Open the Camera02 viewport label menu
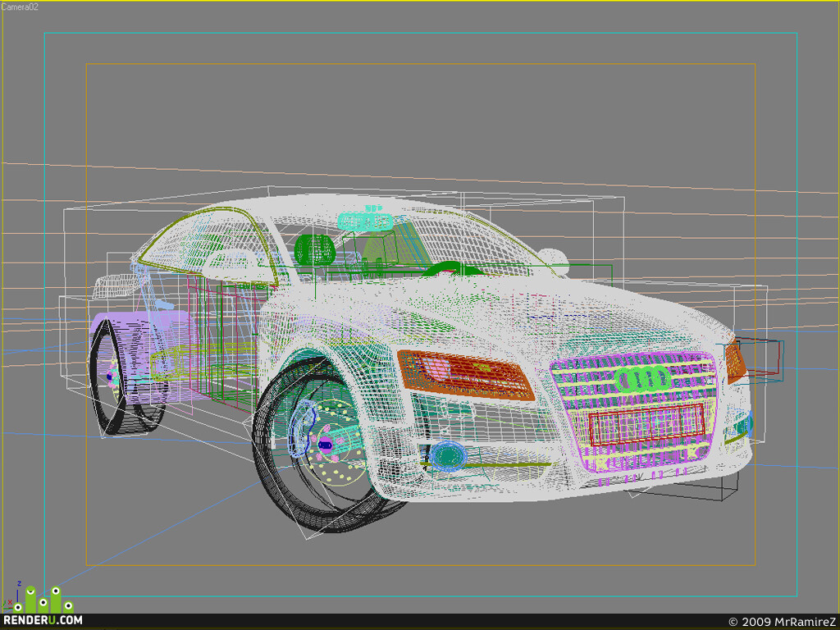The height and width of the screenshot is (630, 840). click(20, 7)
